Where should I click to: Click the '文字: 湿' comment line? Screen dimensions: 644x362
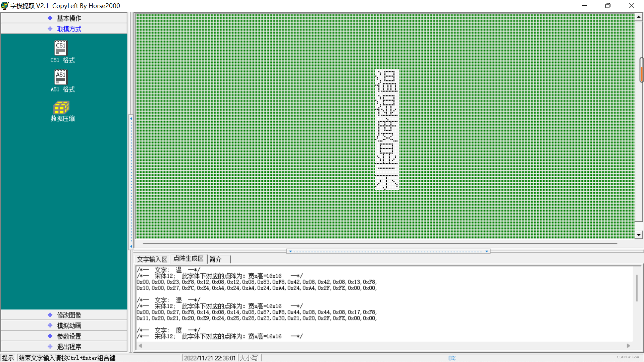[x=168, y=300]
